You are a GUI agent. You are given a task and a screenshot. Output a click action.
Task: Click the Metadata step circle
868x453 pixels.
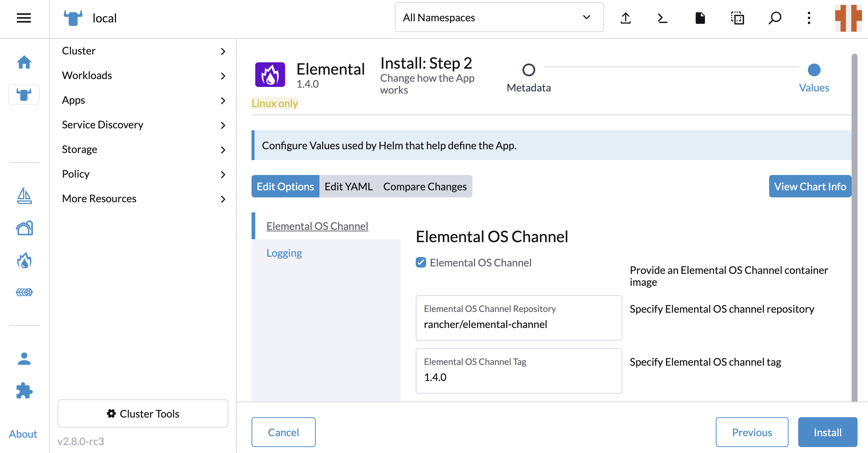[x=529, y=70]
